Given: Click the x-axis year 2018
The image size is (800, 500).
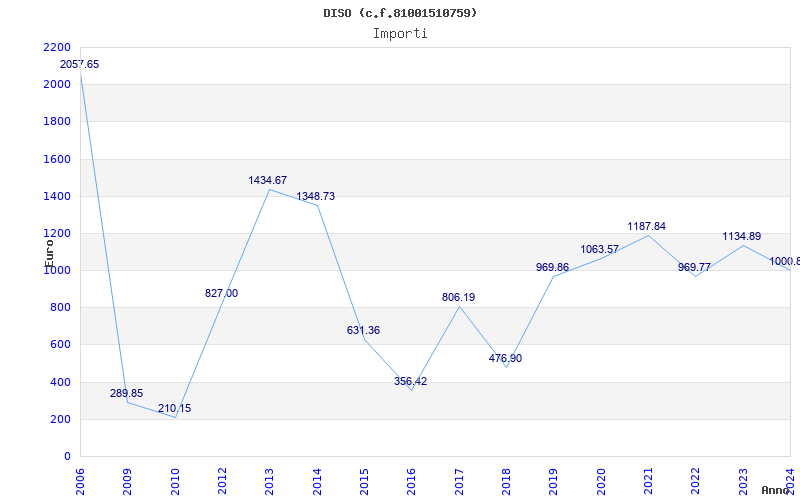Looking at the screenshot, I should point(506,481).
